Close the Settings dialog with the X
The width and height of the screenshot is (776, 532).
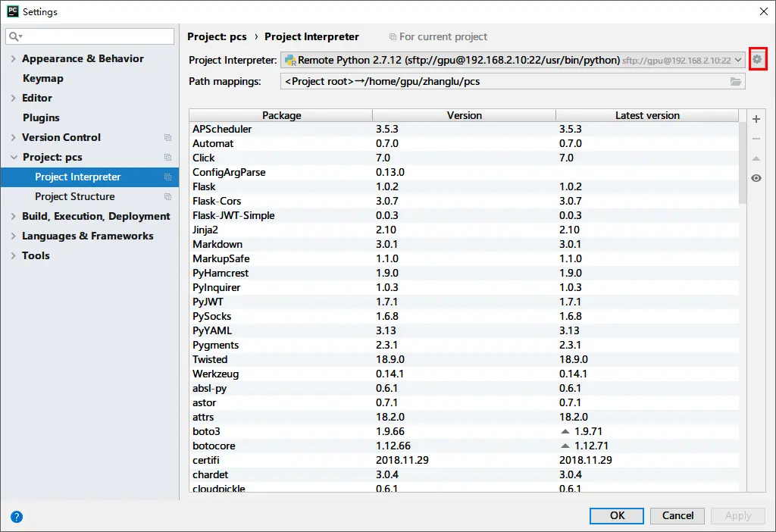coord(764,11)
